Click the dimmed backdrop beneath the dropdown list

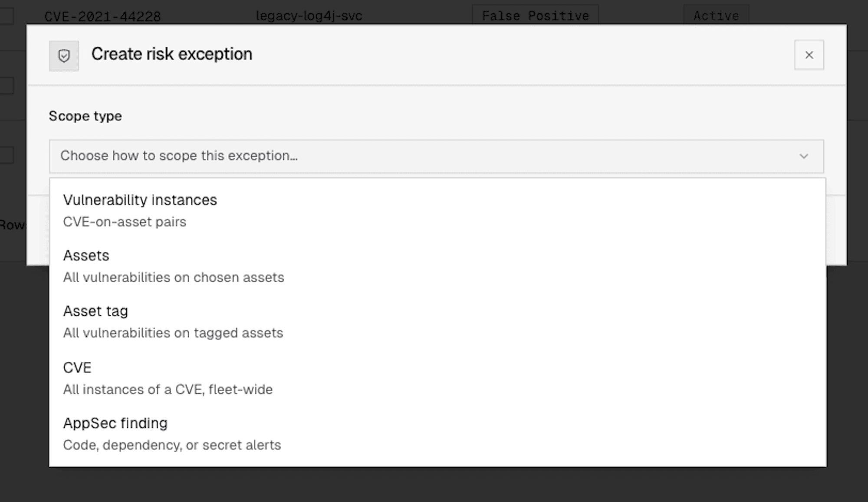point(434,485)
